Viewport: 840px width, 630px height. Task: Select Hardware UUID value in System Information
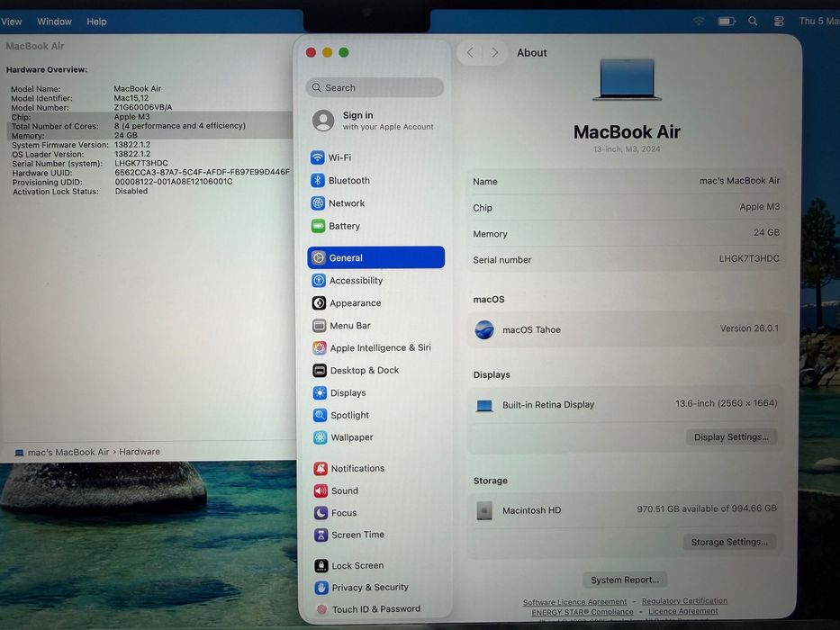[x=202, y=172]
